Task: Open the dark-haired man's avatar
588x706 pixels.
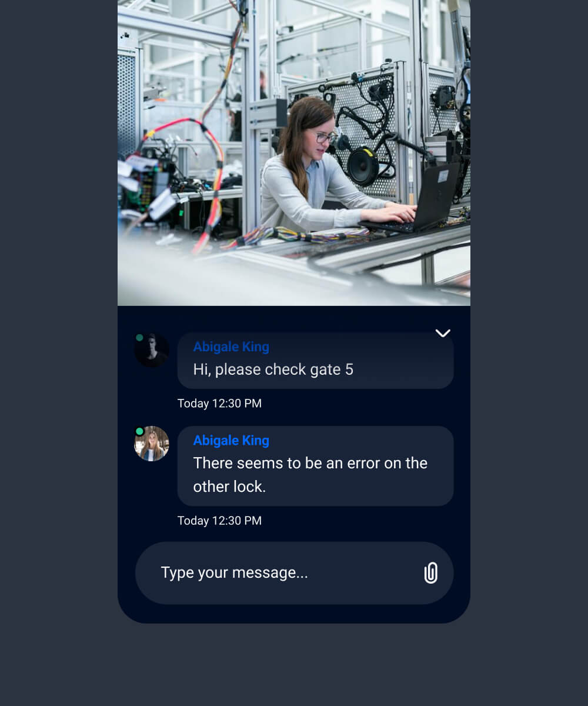Action: pos(152,350)
